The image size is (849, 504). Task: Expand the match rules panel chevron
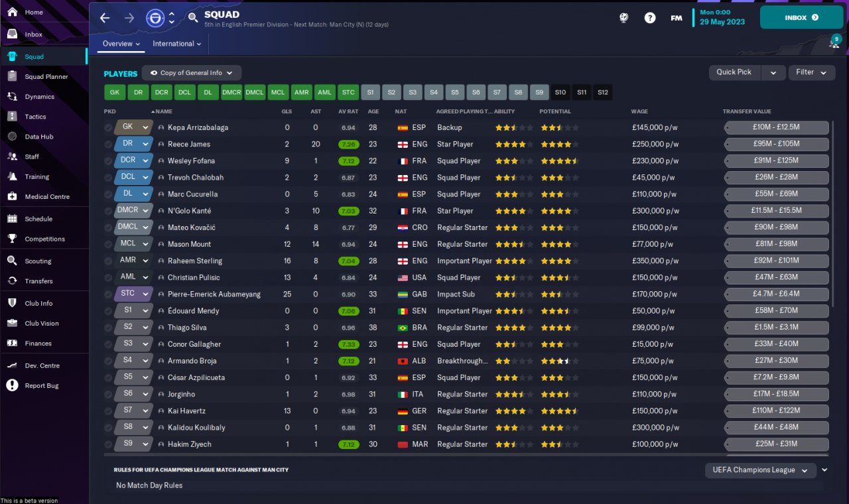pos(824,470)
